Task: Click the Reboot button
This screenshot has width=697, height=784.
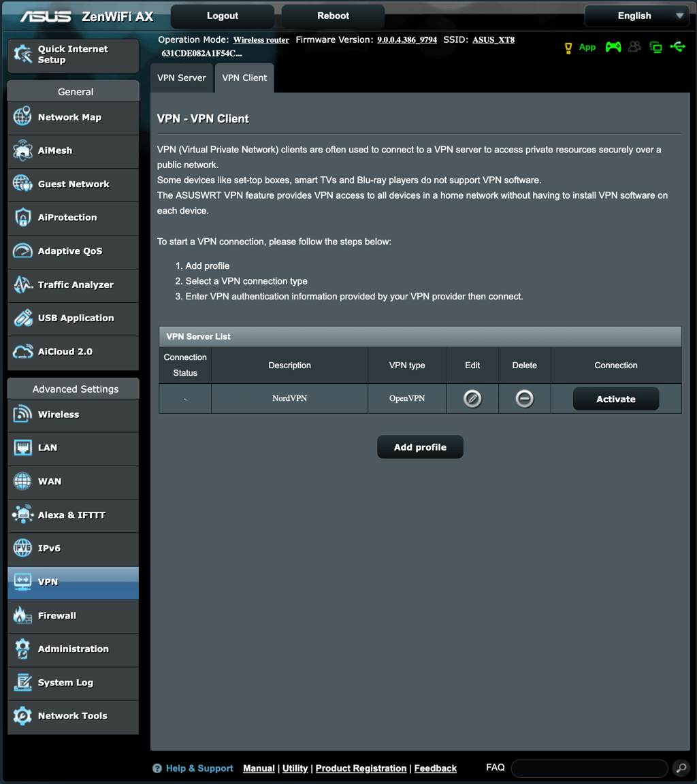Action: click(333, 16)
